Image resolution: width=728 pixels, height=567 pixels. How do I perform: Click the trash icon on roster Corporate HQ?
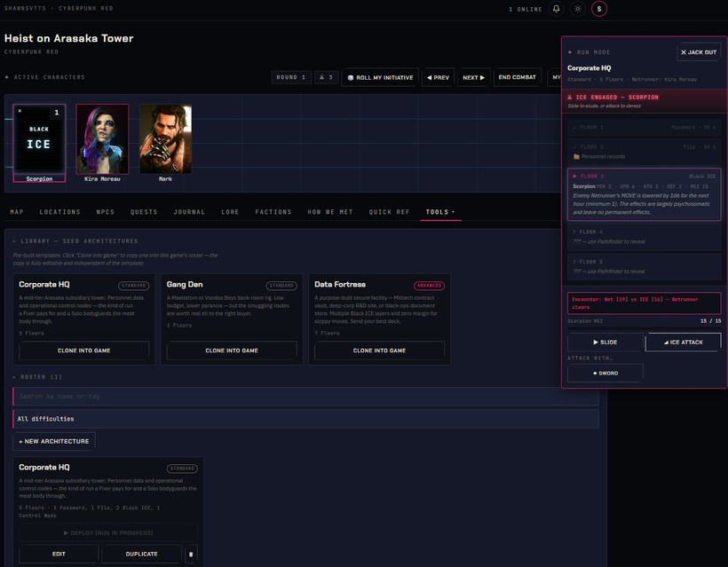[x=191, y=554]
